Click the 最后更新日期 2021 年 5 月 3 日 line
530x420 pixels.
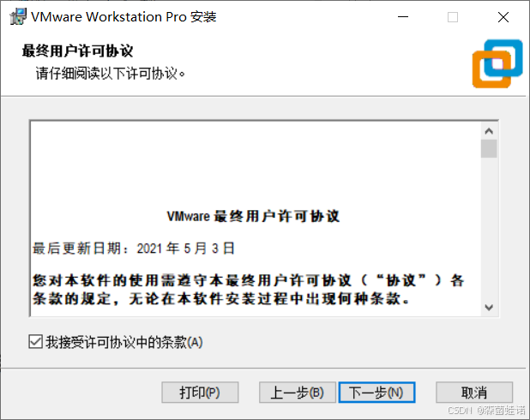[x=134, y=249]
